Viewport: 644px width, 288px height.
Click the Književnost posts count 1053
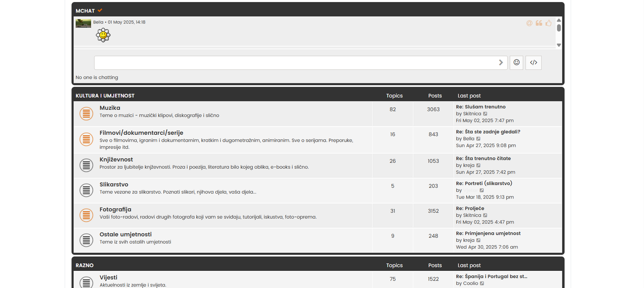[433, 161]
